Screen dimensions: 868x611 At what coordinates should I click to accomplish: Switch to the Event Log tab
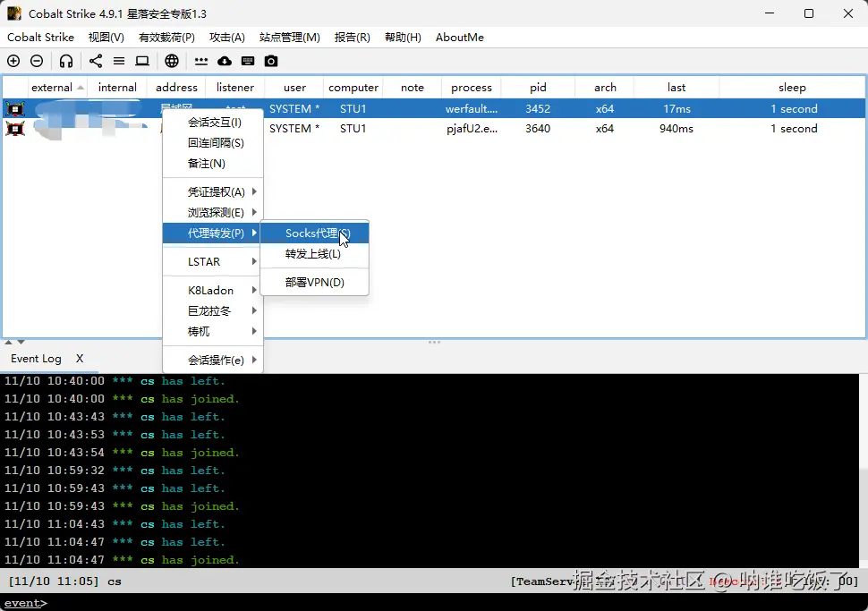coord(36,359)
